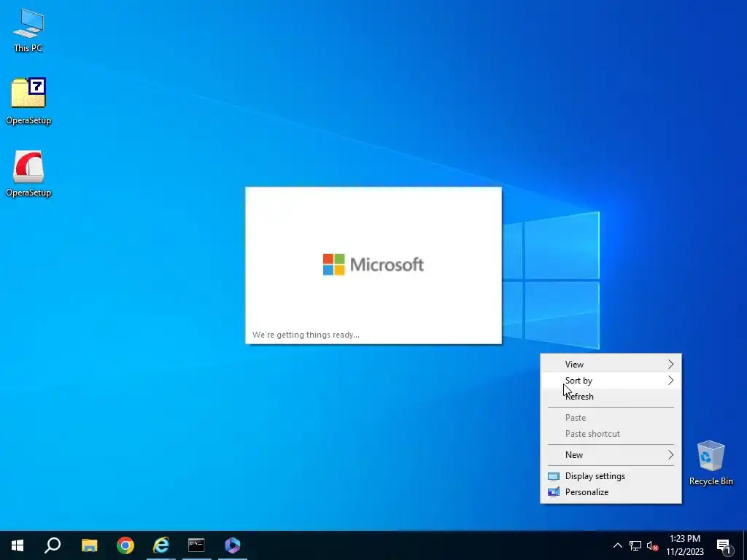Show hidden system tray icons

(x=617, y=545)
